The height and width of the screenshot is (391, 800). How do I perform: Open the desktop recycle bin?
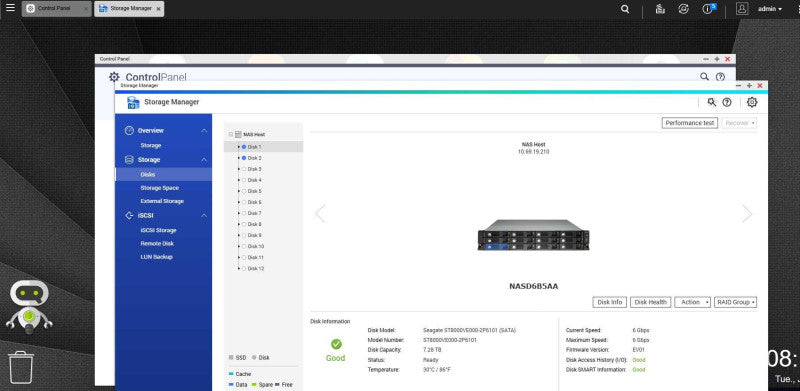click(21, 367)
